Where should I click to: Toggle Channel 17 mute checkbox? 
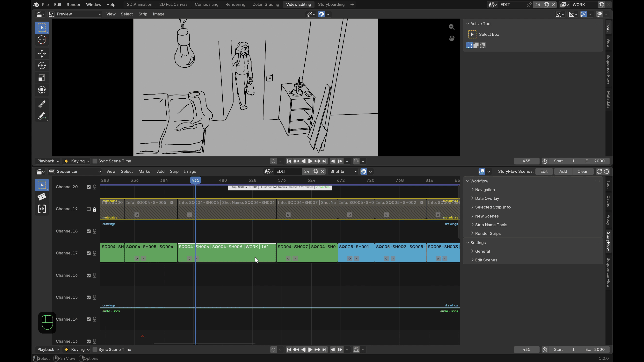[x=89, y=253]
